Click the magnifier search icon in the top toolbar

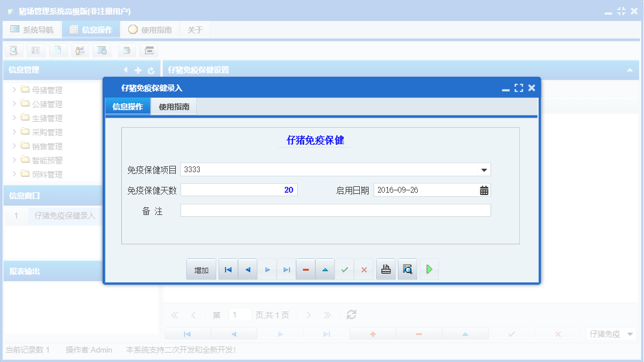(13, 50)
